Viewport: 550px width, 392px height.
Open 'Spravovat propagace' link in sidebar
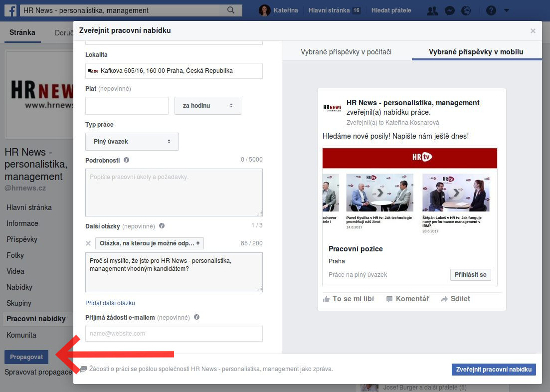(x=38, y=372)
